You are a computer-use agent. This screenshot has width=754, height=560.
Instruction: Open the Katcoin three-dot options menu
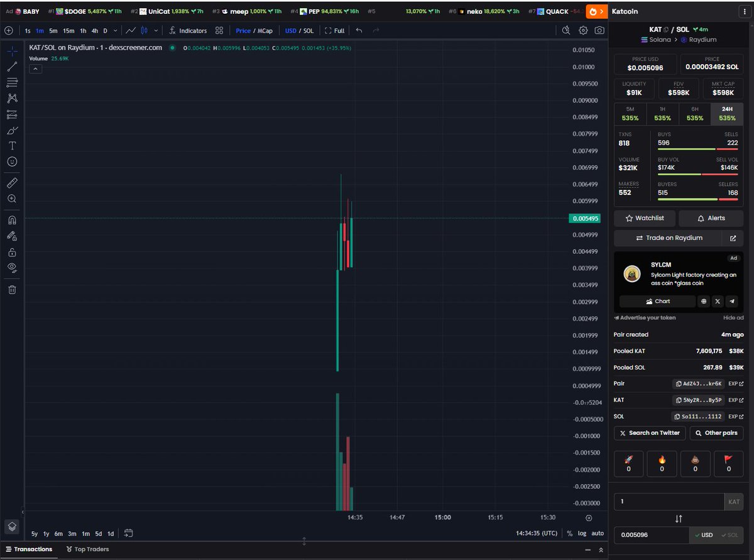coord(745,11)
